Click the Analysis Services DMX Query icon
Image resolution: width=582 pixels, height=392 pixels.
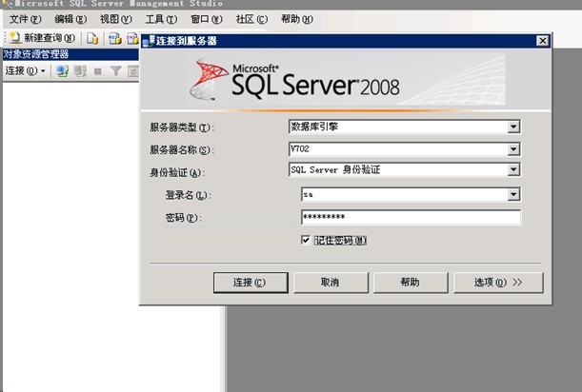click(132, 38)
